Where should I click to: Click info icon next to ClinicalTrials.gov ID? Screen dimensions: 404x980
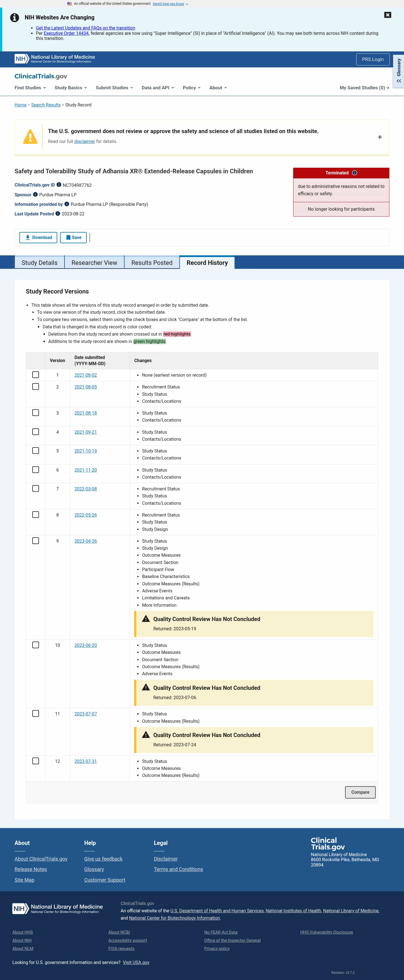coord(59,185)
